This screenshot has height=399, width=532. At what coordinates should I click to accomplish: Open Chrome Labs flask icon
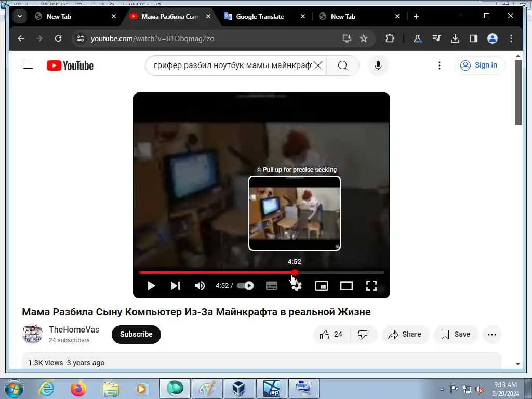417,38
